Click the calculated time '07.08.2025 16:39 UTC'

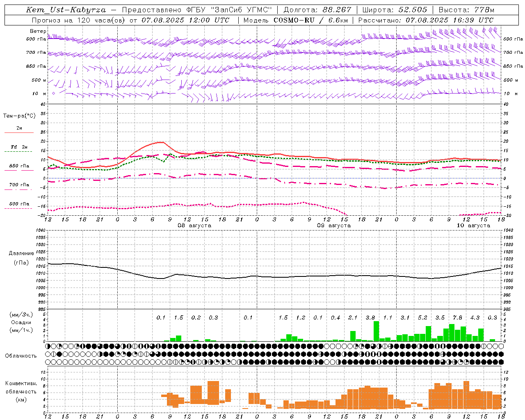[x=450, y=20]
